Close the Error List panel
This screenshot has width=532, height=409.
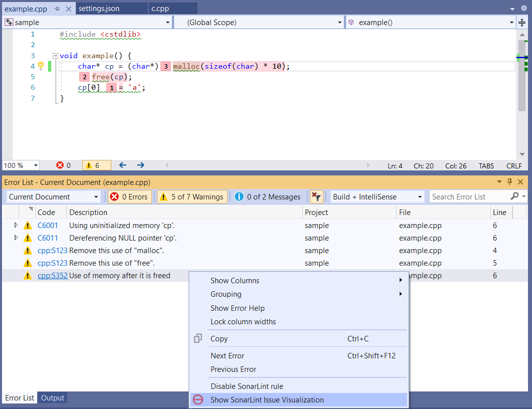(x=520, y=182)
